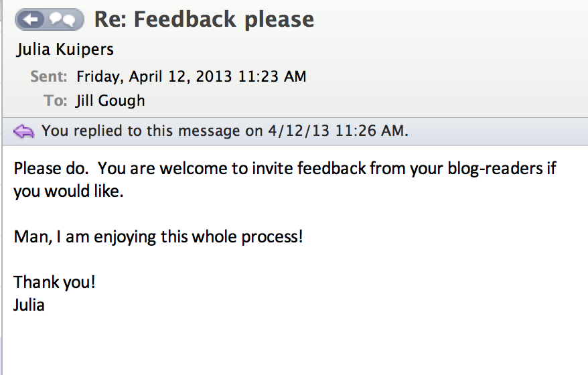Click the "Thank you!" line
Image resolution: width=588 pixels, height=375 pixels.
pos(54,281)
